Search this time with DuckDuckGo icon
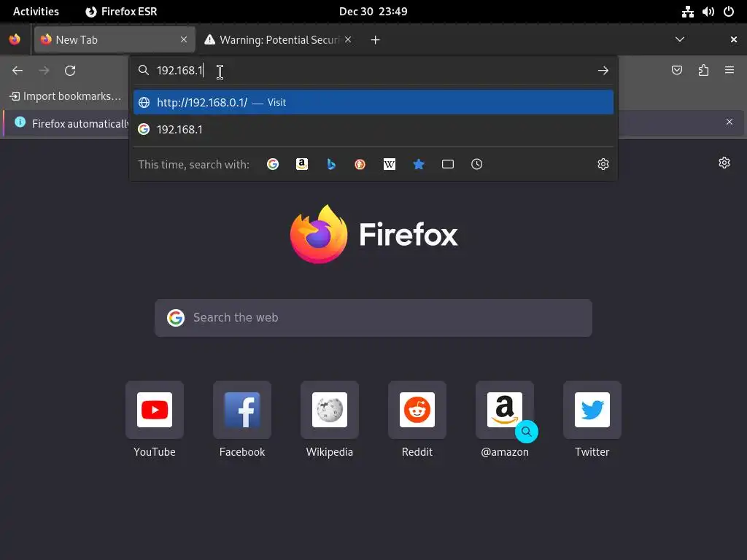Viewport: 747px width, 560px height. 360,164
